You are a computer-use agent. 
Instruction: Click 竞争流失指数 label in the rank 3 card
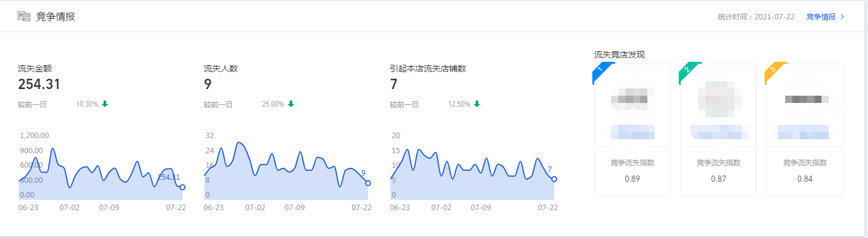tap(805, 163)
